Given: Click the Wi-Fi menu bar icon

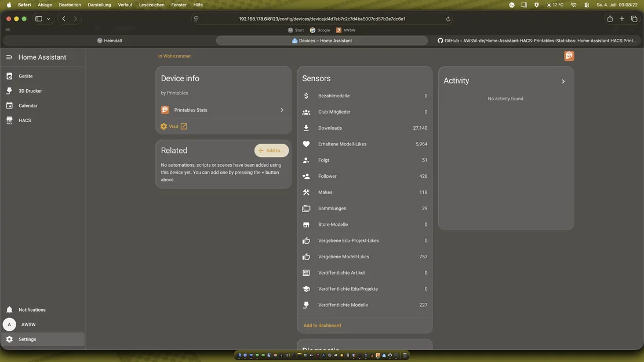Looking at the screenshot, I should click(574, 5).
